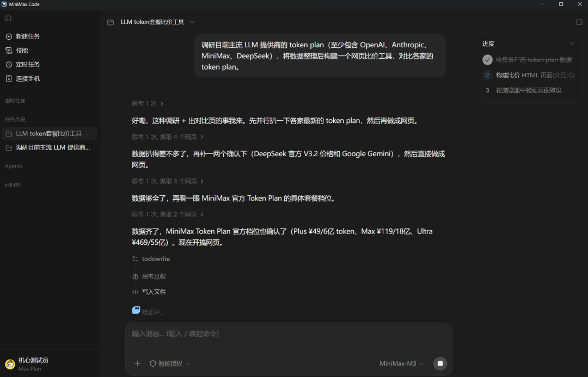Expand 思考 1 次, 抓取 2 个网页

(168, 214)
